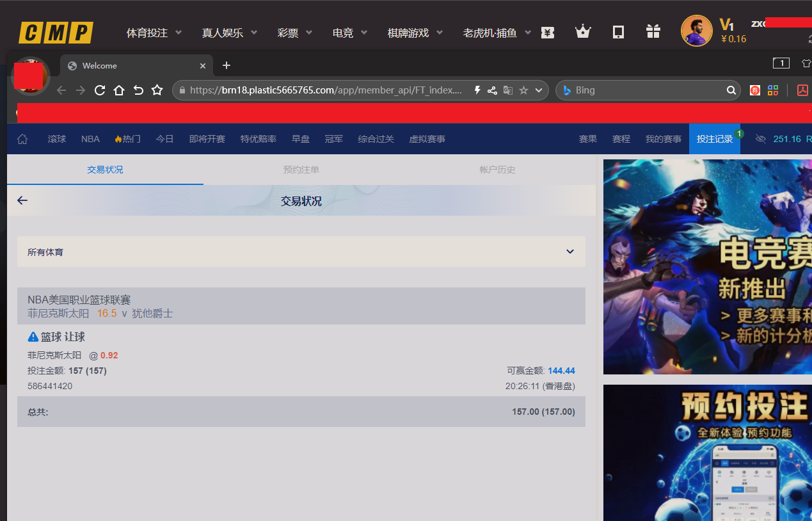Click the mobile device icon in header
Screen dimensions: 812x521
tap(618, 32)
